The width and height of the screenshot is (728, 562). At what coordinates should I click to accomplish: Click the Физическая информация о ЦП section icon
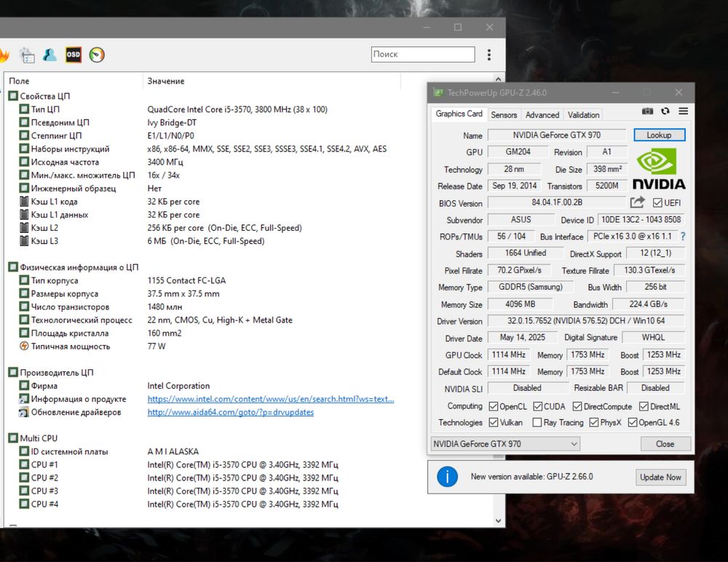point(13,267)
